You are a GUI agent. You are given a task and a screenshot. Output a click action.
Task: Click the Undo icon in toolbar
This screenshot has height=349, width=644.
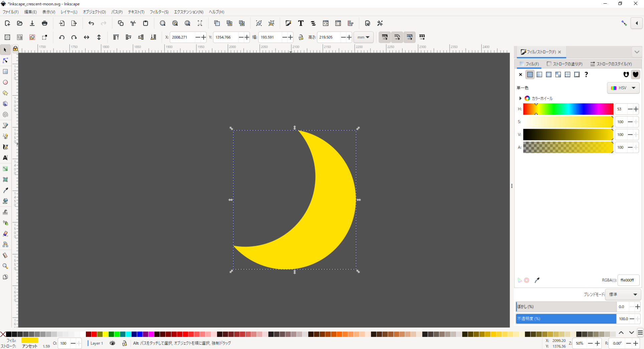[91, 23]
